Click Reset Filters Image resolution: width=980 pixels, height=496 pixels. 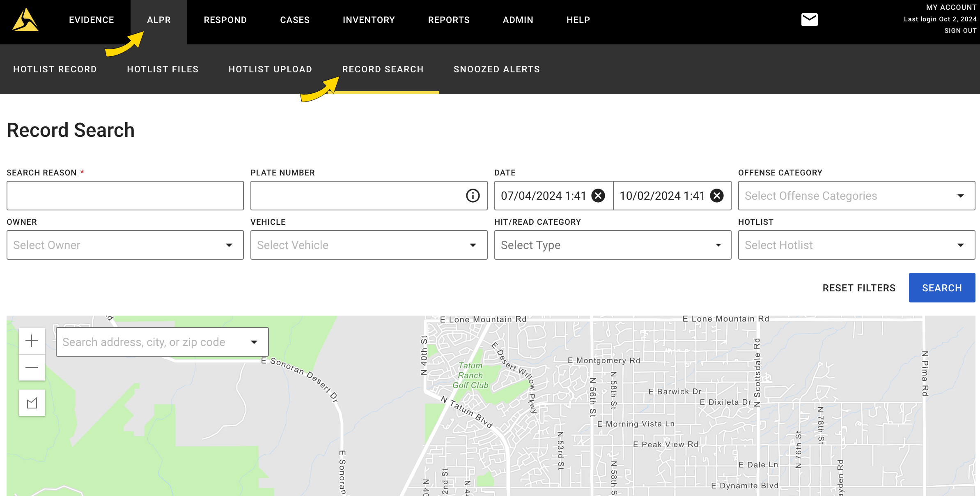pos(859,288)
